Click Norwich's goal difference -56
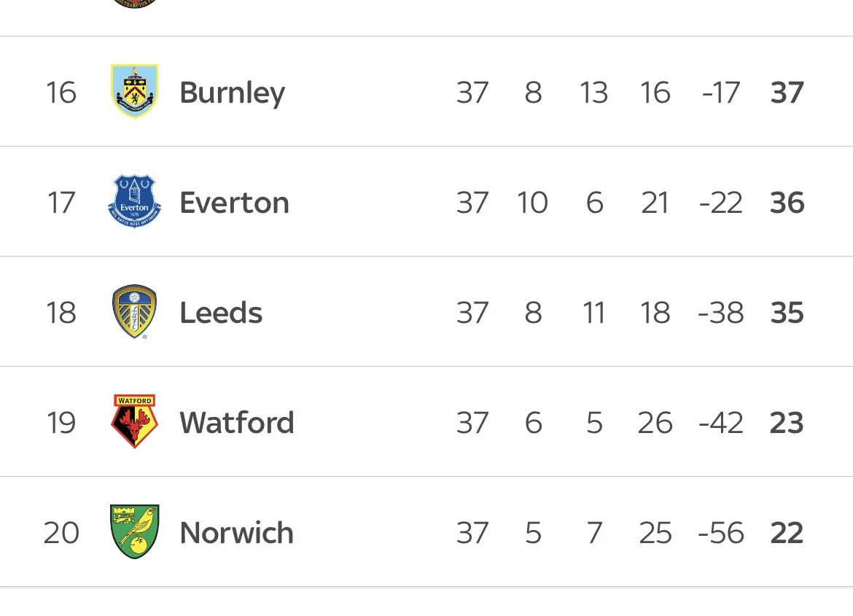The image size is (853, 616). 720,533
